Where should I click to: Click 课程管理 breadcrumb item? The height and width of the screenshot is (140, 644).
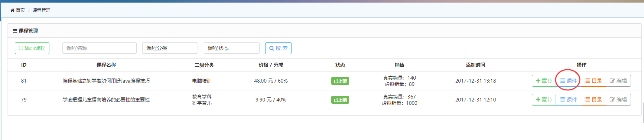coord(42,10)
